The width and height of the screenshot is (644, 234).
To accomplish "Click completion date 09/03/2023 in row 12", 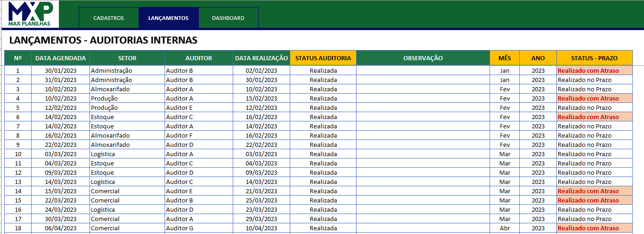I will [261, 172].
